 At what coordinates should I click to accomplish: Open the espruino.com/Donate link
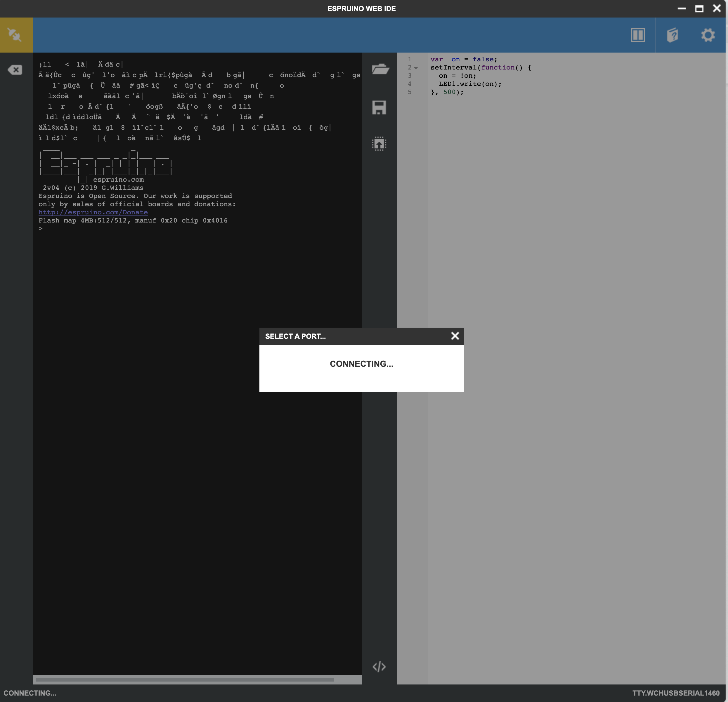(93, 212)
